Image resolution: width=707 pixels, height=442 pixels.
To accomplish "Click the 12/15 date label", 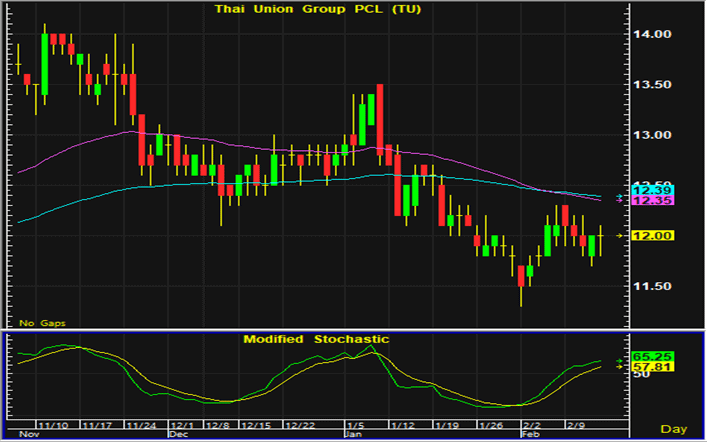I will pos(256,425).
